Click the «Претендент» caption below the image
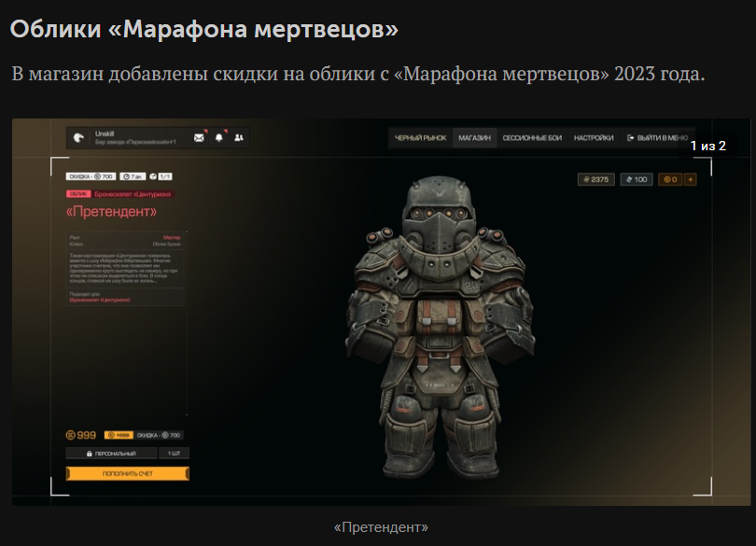 point(381,527)
